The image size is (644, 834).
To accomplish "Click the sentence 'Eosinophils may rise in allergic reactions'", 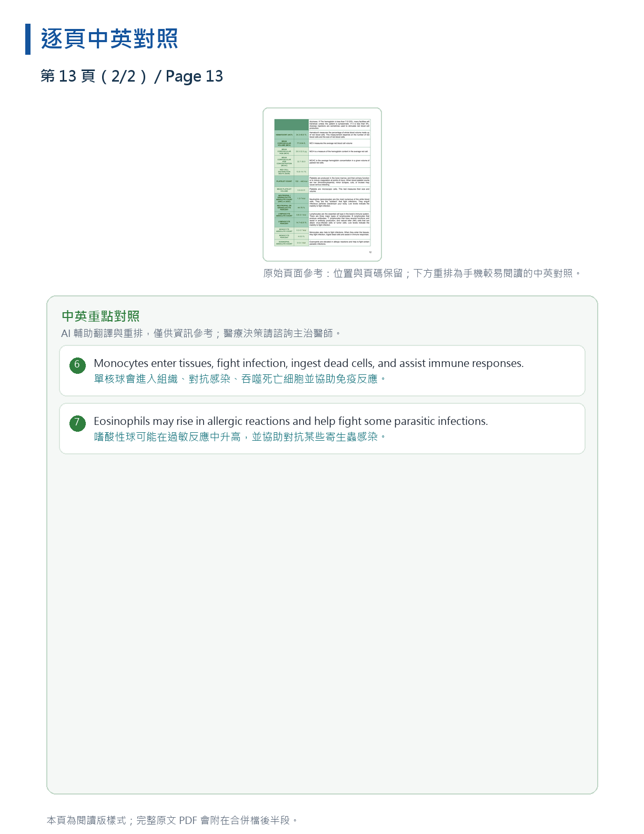I will coord(291,421).
